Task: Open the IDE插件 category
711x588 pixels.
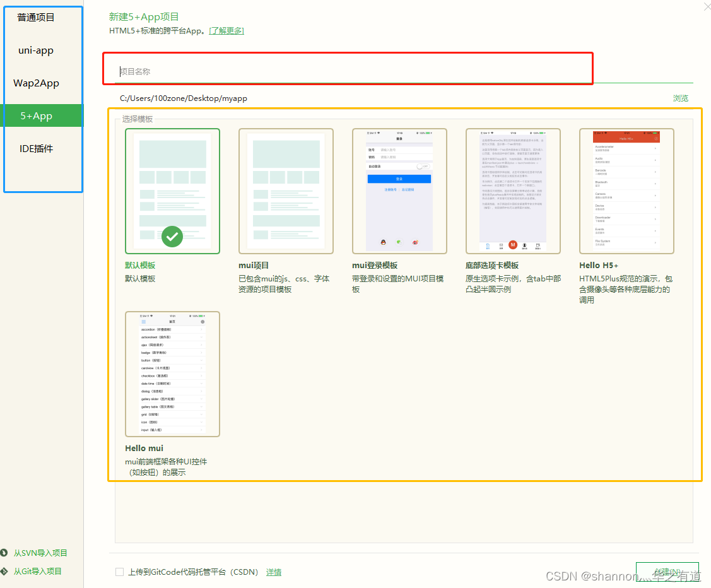Action: (x=36, y=148)
